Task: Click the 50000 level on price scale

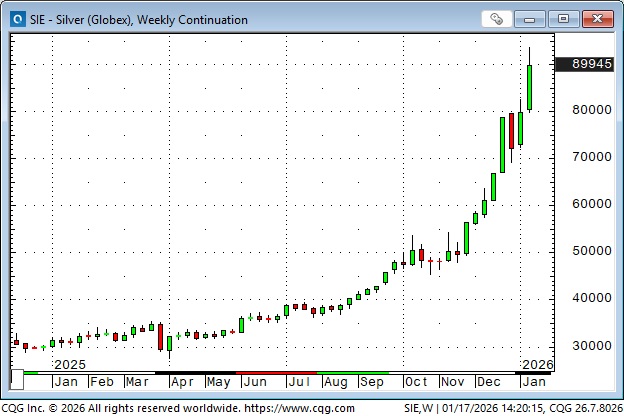Action: (x=585, y=251)
